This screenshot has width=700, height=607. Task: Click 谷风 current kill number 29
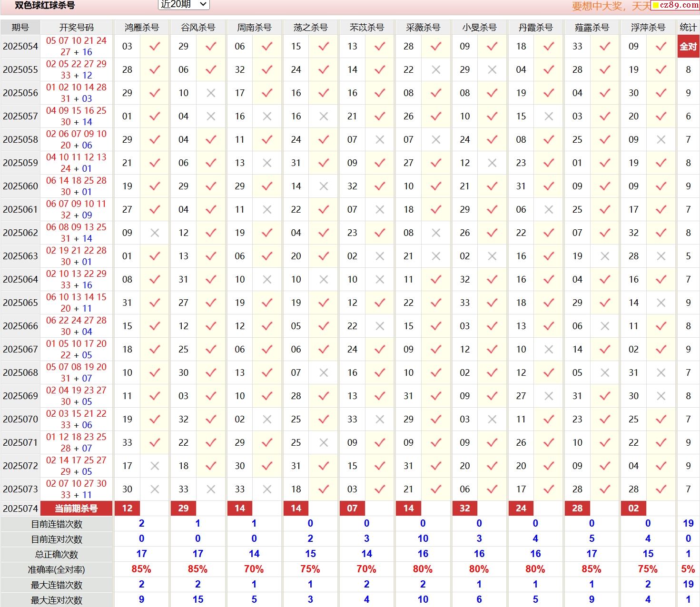pos(183,509)
